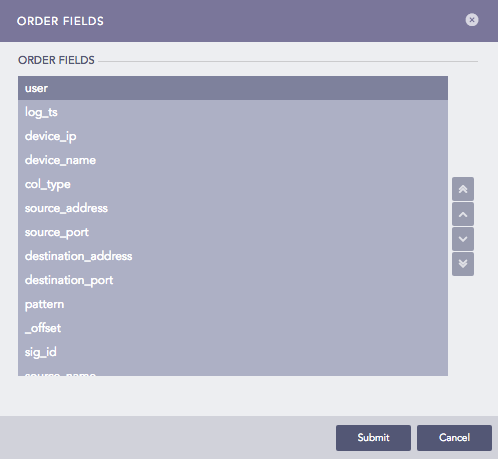
Task: Select the pattern field
Action: pyautogui.click(x=233, y=304)
